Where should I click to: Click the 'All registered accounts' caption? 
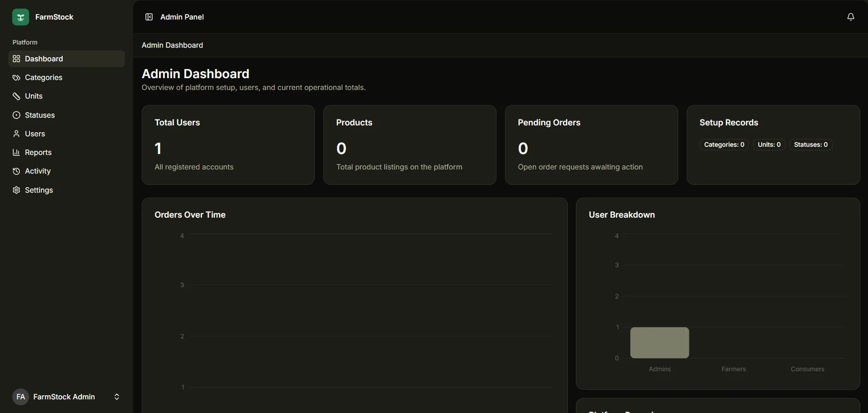point(194,167)
